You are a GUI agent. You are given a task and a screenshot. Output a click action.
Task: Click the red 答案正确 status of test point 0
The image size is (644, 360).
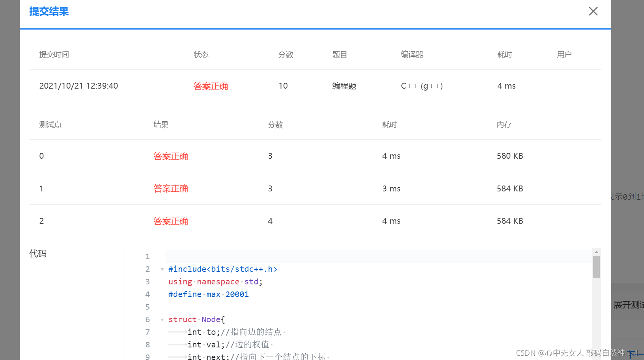tap(170, 156)
